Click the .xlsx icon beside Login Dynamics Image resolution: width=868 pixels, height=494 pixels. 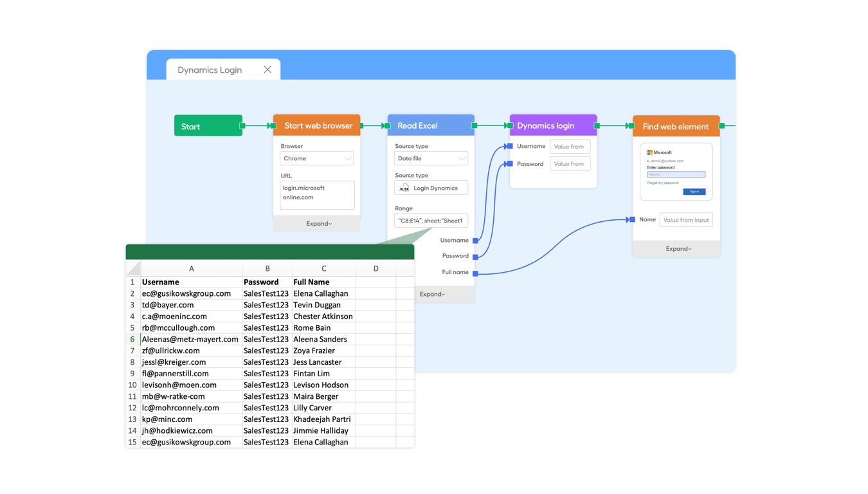404,187
